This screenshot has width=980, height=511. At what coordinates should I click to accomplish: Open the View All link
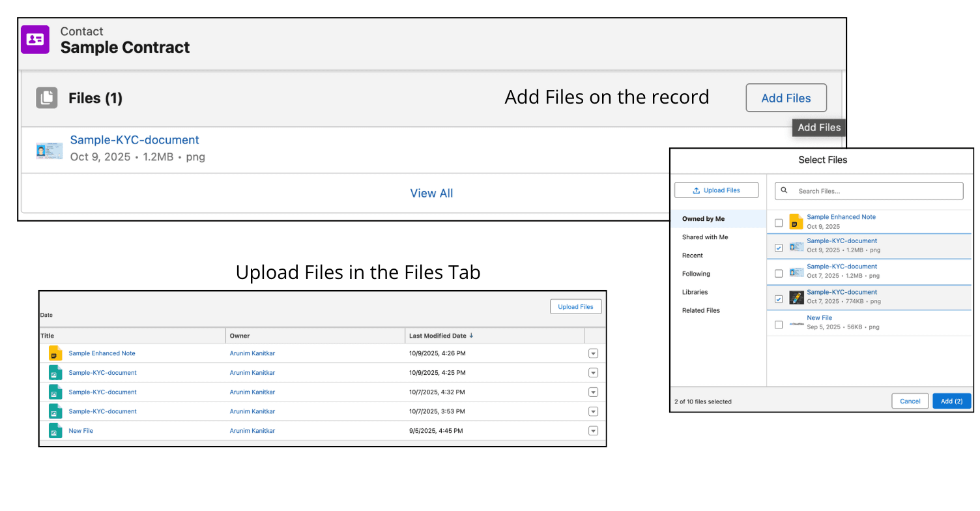click(431, 193)
